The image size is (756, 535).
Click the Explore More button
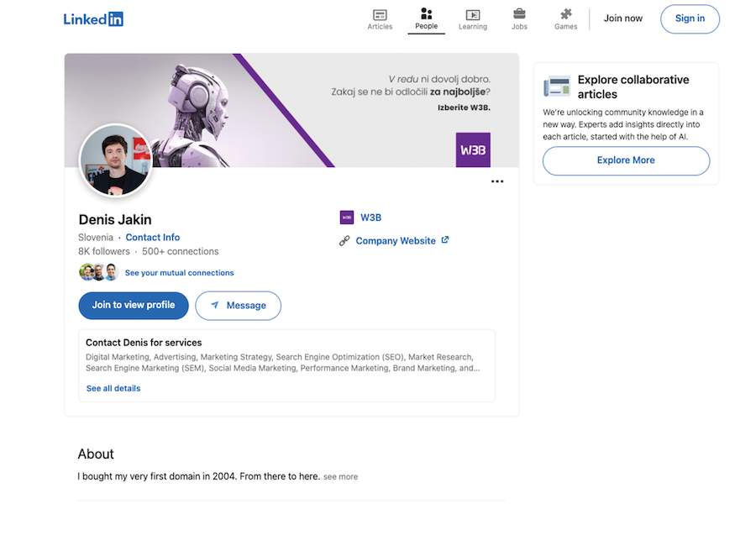coord(626,160)
